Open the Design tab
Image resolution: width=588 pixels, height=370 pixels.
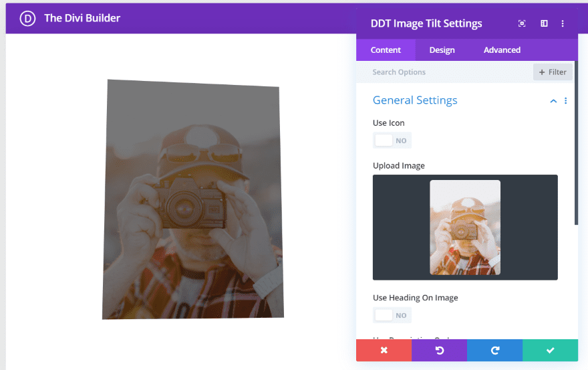coord(442,50)
